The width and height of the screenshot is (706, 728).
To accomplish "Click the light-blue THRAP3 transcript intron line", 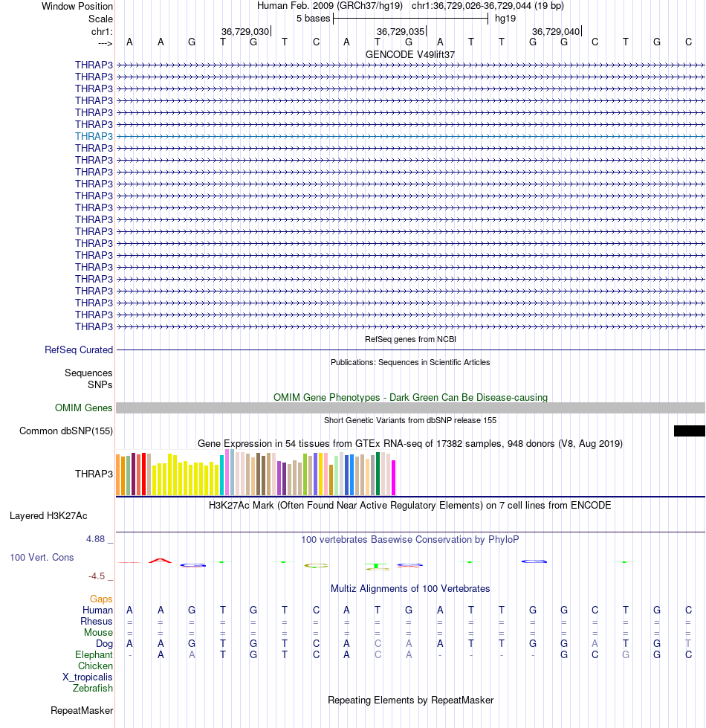I will [410, 136].
